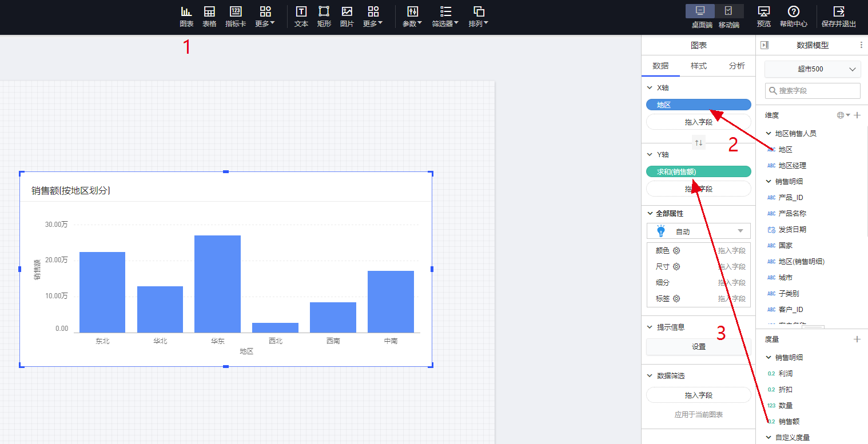Add a table component
This screenshot has height=444, width=868.
point(209,17)
